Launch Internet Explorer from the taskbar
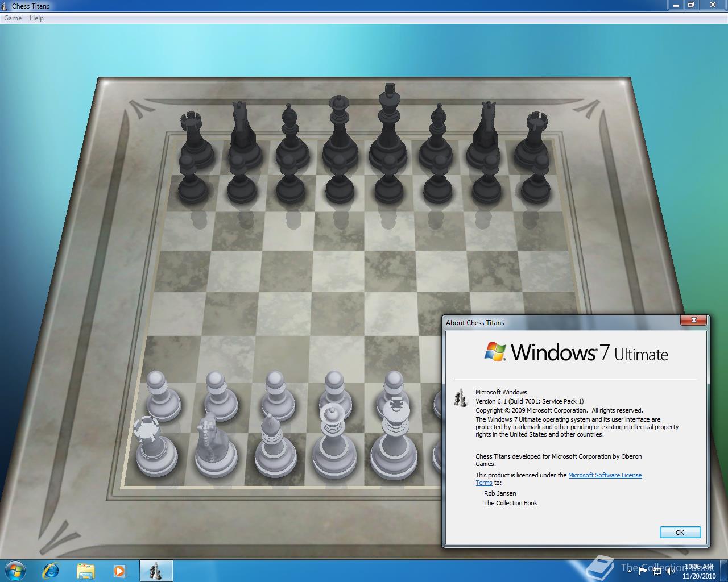Screen dimensions: 728x582 (51, 571)
